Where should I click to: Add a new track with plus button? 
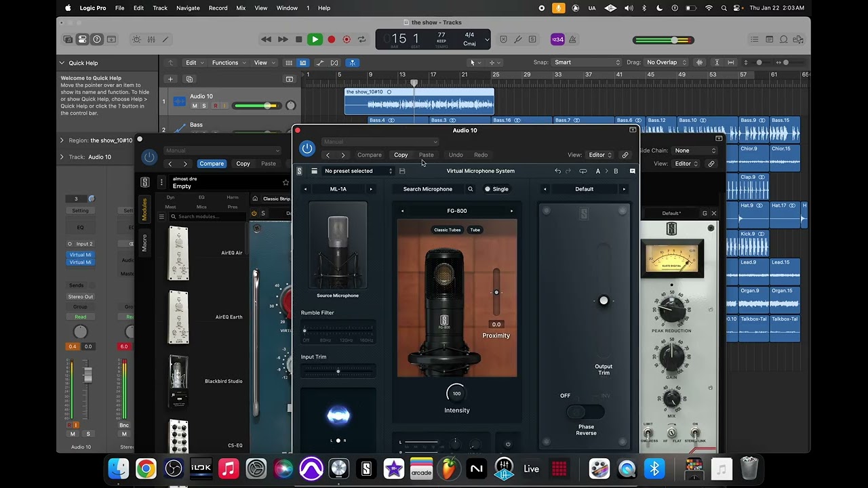[x=170, y=79]
